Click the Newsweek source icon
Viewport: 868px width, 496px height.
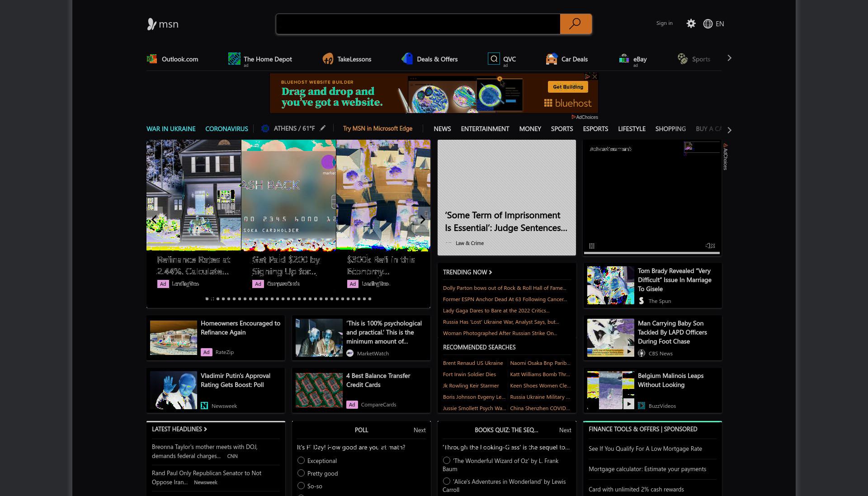(204, 406)
